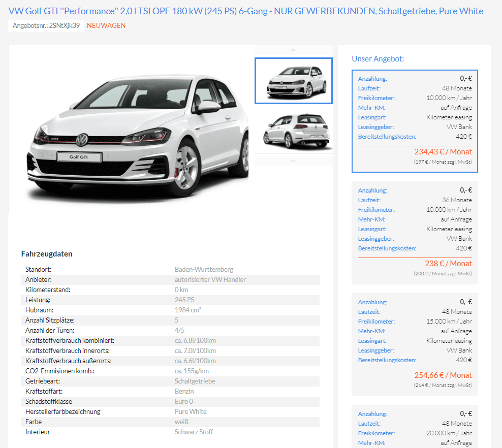
Task: Click the weiß Farbe value
Action: click(x=181, y=422)
